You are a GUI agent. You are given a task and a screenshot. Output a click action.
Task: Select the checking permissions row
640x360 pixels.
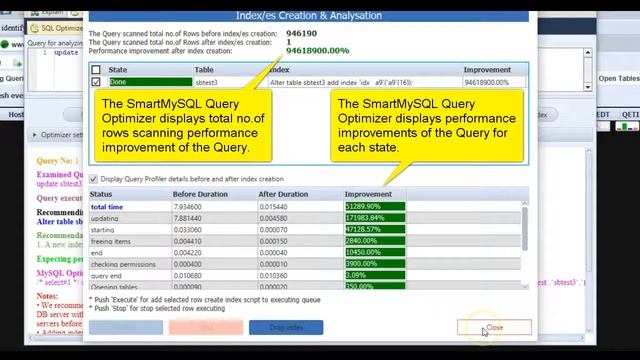305,264
